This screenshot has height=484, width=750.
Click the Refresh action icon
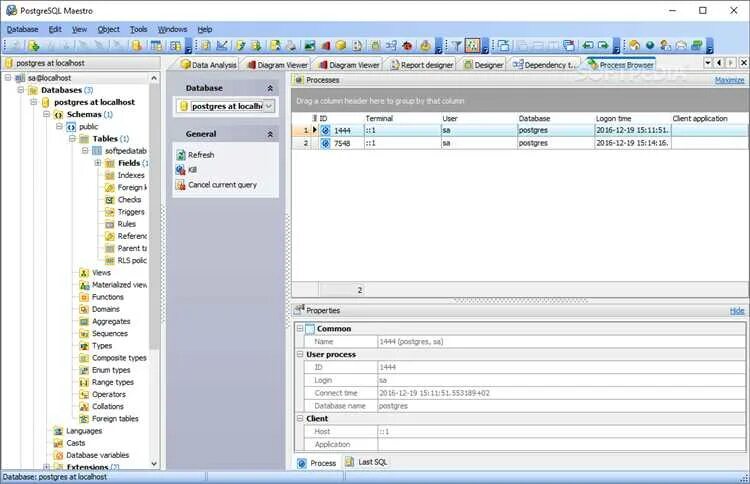point(181,155)
